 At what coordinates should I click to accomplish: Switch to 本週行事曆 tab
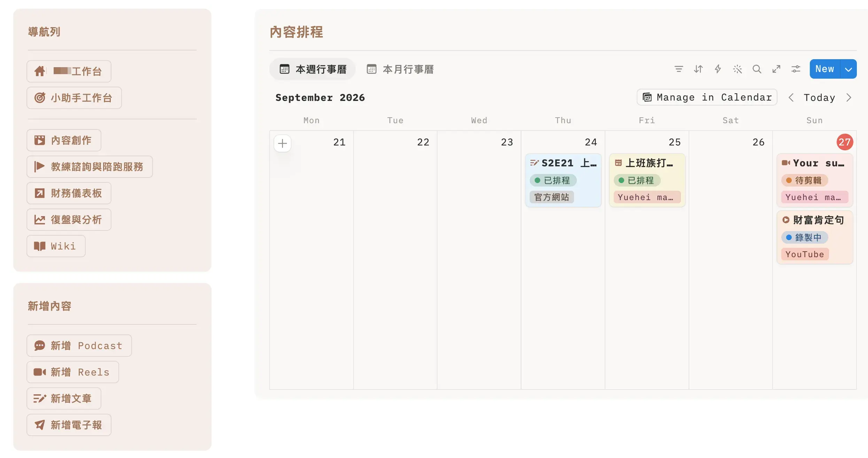(x=313, y=69)
